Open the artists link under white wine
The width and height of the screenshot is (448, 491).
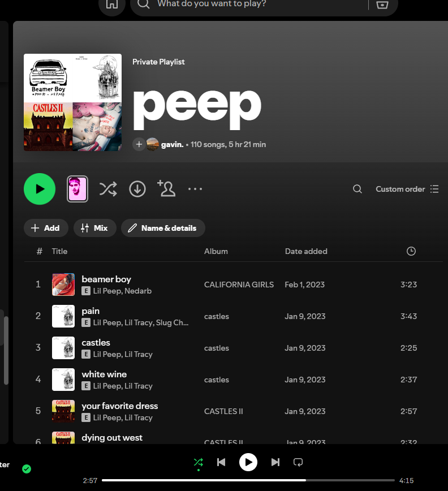click(122, 386)
